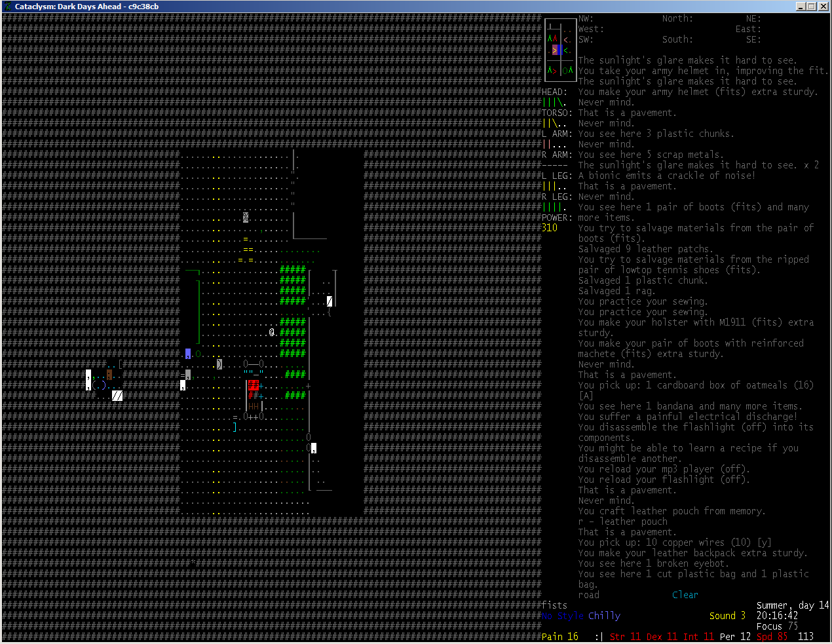
Task: Click the 'R ARM:' body part label
Action: tap(558, 155)
